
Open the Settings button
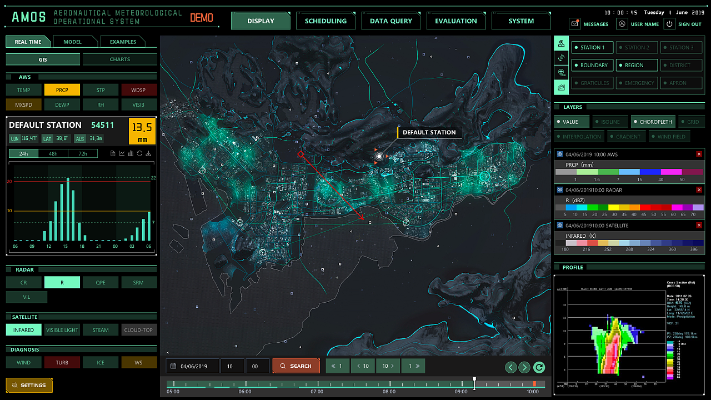[x=29, y=385]
